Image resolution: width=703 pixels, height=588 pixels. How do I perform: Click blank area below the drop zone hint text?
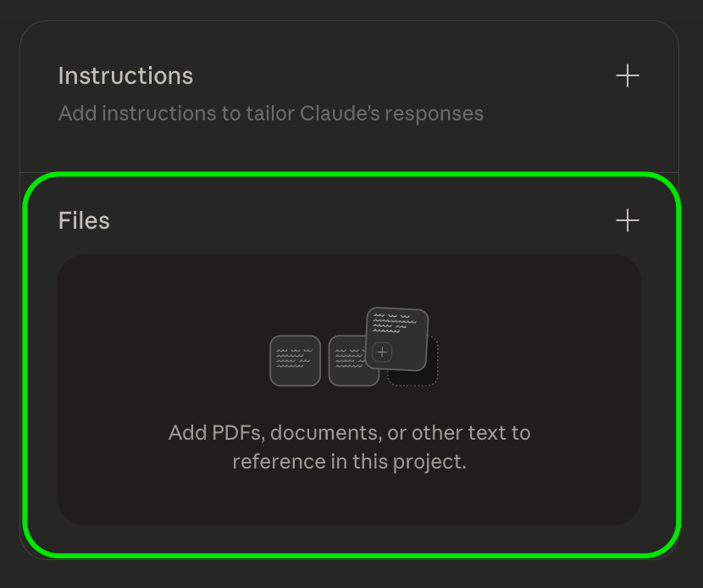pyautogui.click(x=349, y=500)
